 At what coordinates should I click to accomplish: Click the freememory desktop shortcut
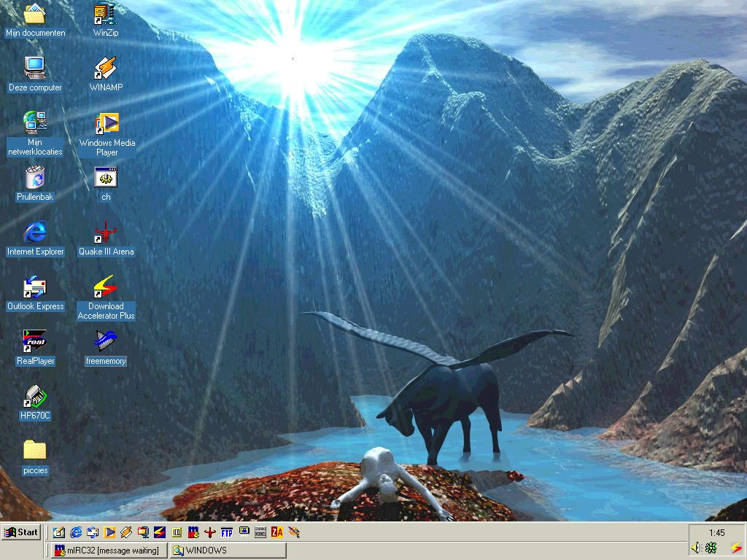pos(106,342)
